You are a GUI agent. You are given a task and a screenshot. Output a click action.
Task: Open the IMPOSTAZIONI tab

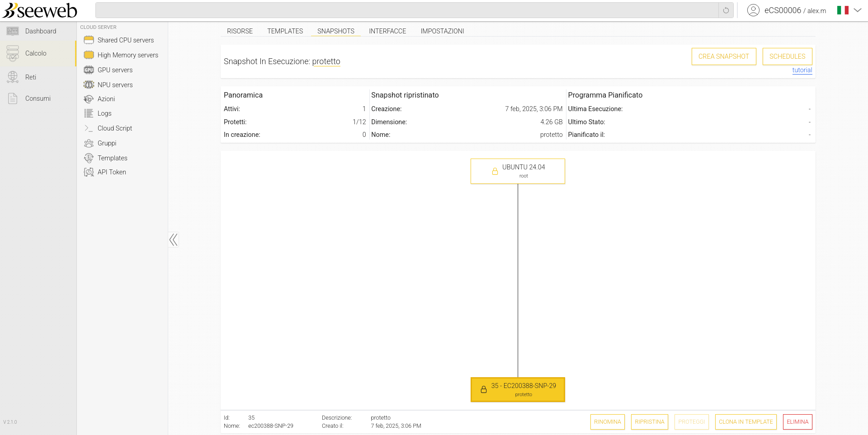[x=442, y=31]
